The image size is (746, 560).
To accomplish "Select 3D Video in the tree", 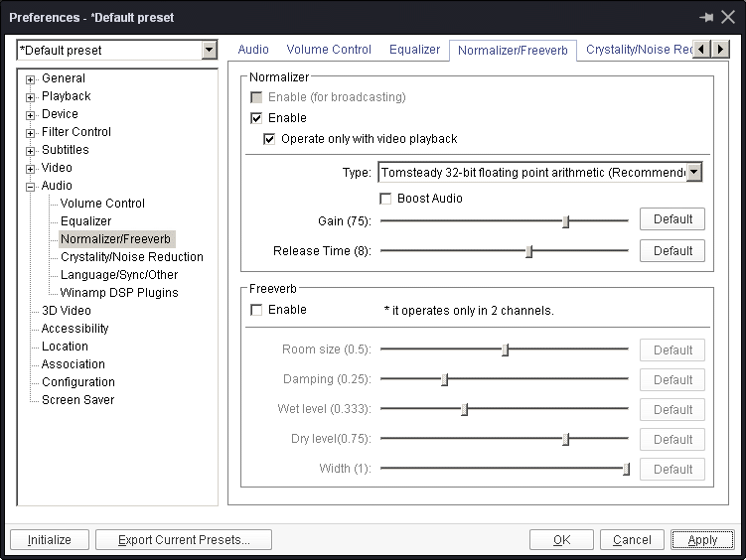I will 67,311.
